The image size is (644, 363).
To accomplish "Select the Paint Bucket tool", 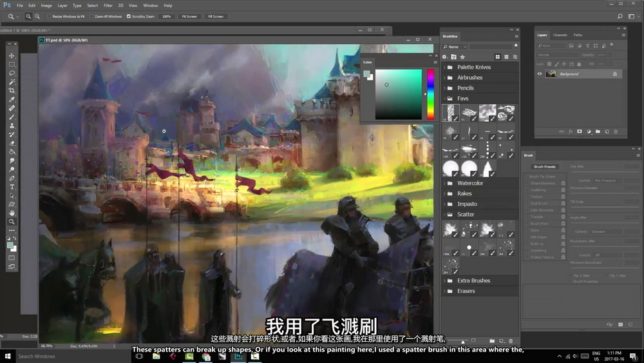I will click(x=12, y=152).
